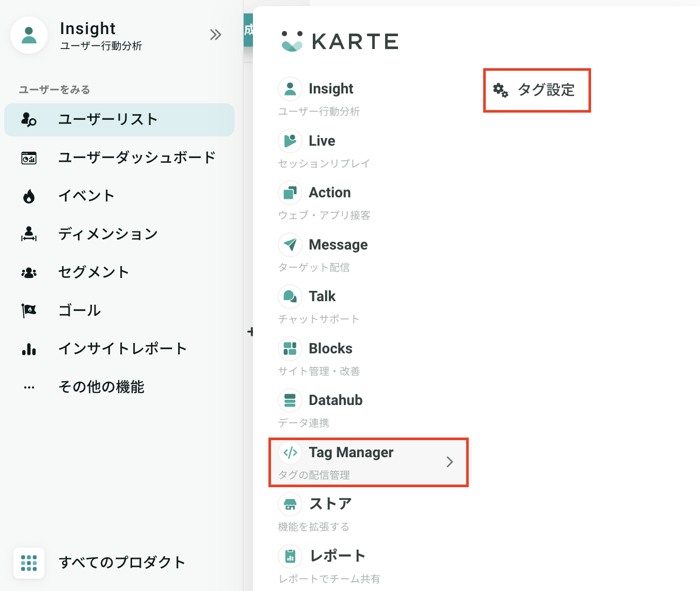Click the KARTE logo

click(339, 41)
